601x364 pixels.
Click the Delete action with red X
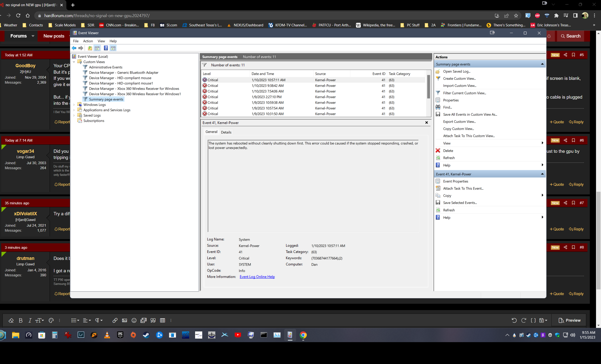pyautogui.click(x=448, y=151)
